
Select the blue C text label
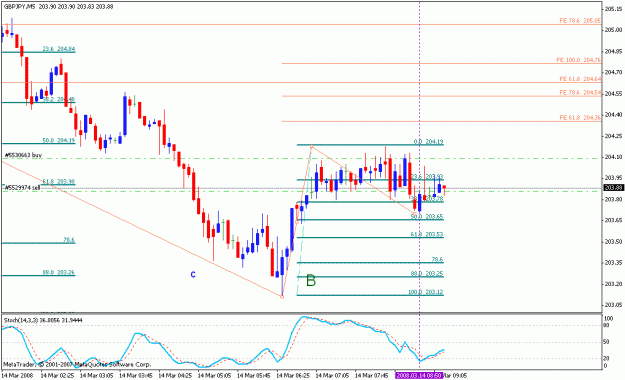coord(193,275)
